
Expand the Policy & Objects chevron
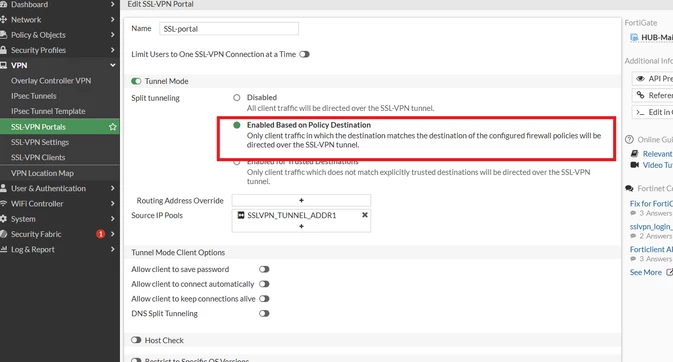click(112, 35)
